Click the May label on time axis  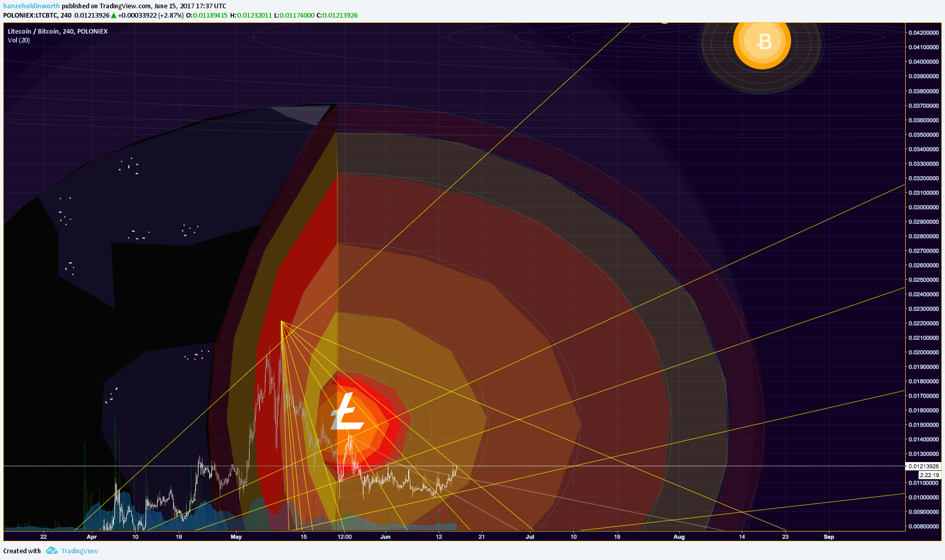pos(236,537)
